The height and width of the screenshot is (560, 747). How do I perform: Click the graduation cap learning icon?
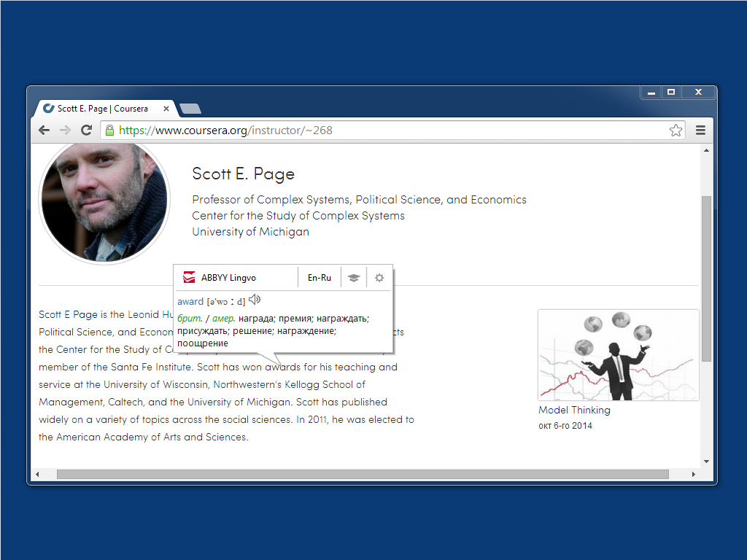tap(354, 278)
